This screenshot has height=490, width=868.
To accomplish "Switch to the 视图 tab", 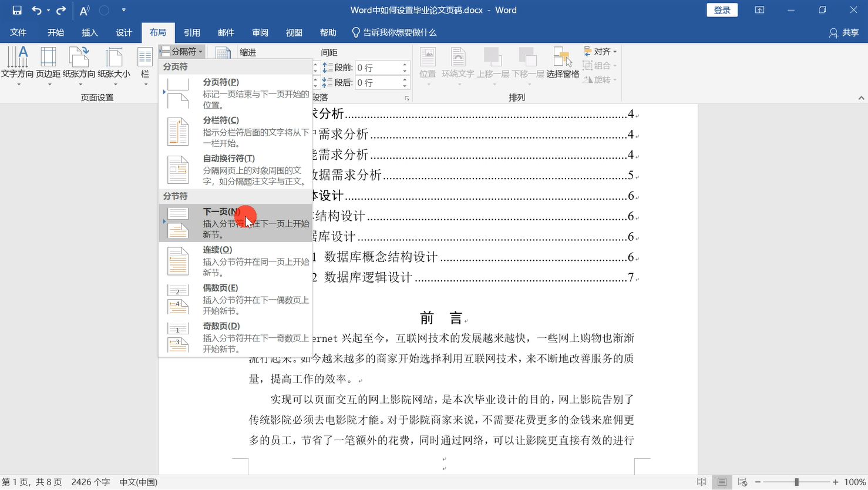I will [x=294, y=32].
